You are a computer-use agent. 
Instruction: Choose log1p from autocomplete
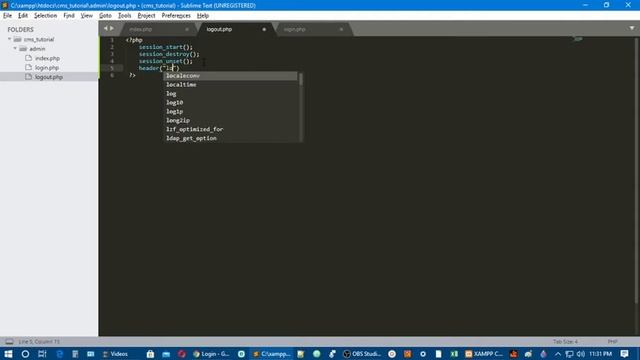coord(231,112)
